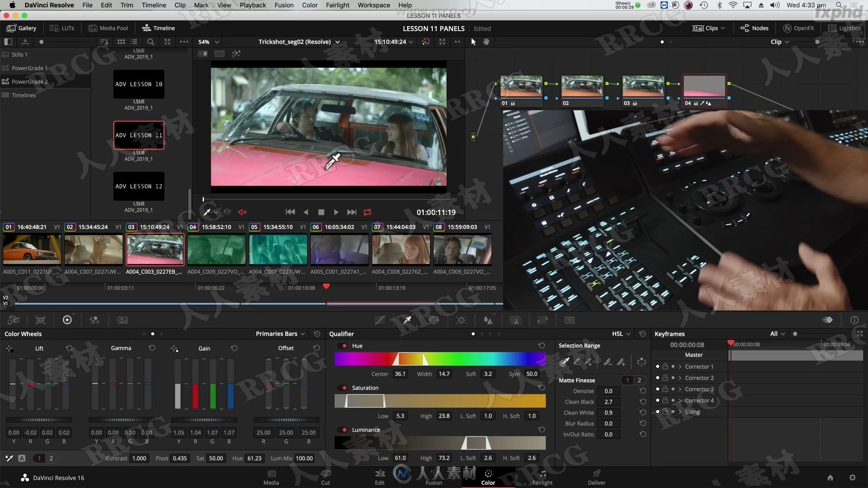This screenshot has height=488, width=868.
Task: Select the ADV LESSON 12 still
Action: pos(139,186)
